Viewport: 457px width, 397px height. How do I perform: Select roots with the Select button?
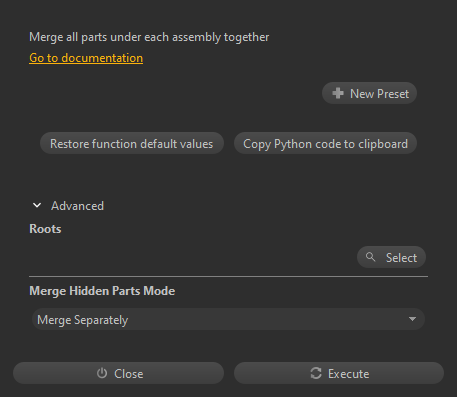pos(391,257)
